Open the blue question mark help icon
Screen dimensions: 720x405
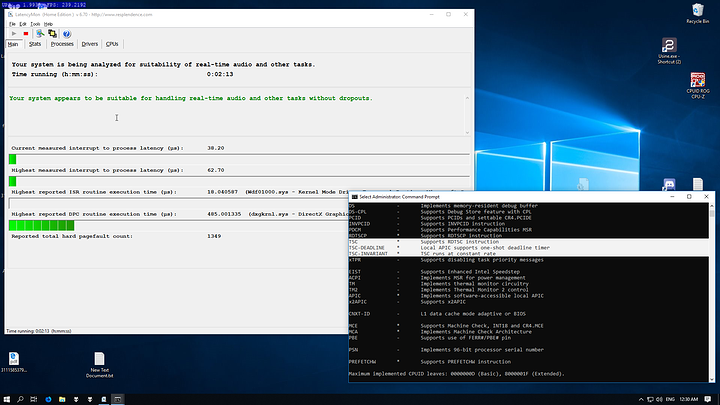pos(67,34)
